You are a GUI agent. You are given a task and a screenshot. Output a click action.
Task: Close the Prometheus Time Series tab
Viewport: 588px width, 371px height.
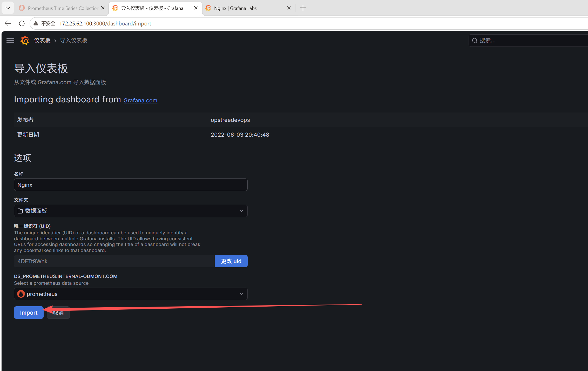click(103, 8)
